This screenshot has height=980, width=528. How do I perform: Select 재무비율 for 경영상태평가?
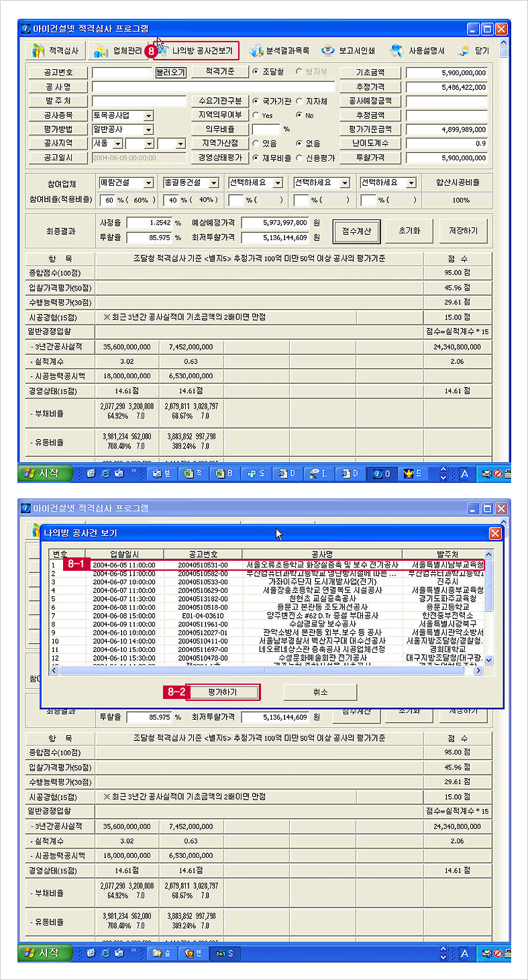point(256,158)
